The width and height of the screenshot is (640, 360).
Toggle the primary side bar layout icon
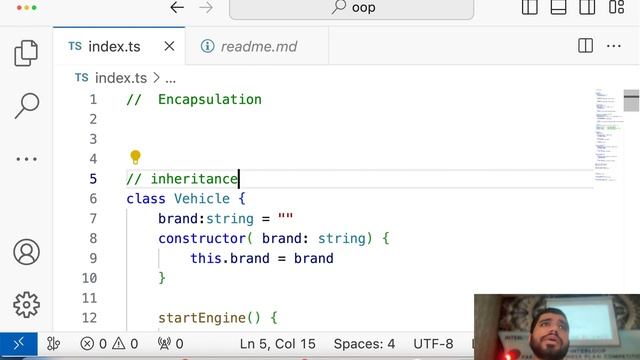pyautogui.click(x=530, y=7)
